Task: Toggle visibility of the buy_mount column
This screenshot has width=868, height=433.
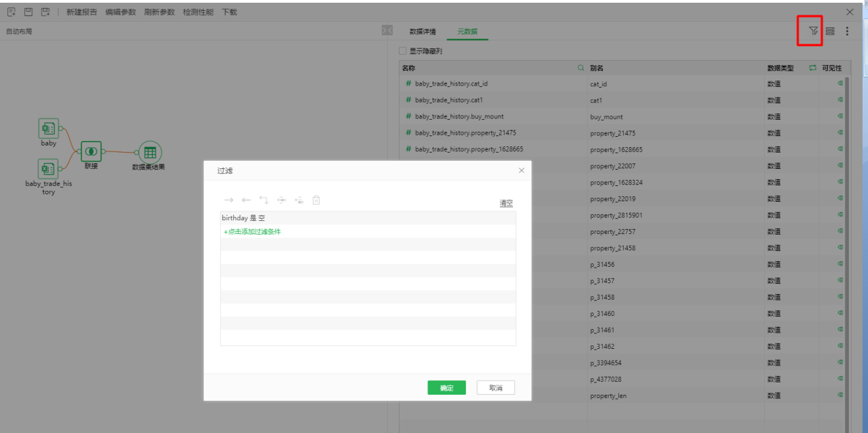Action: [840, 116]
